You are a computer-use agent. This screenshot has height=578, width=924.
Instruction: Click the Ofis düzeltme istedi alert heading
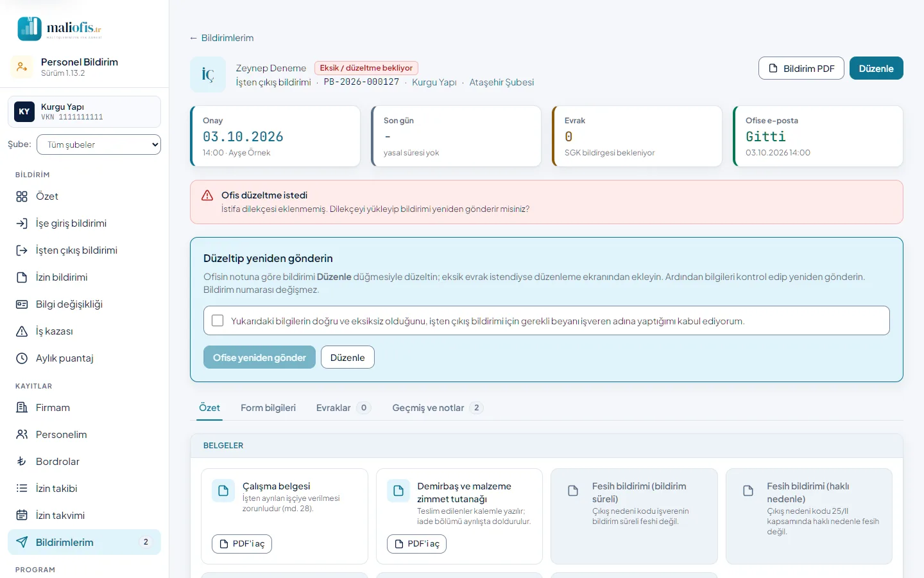click(x=264, y=195)
